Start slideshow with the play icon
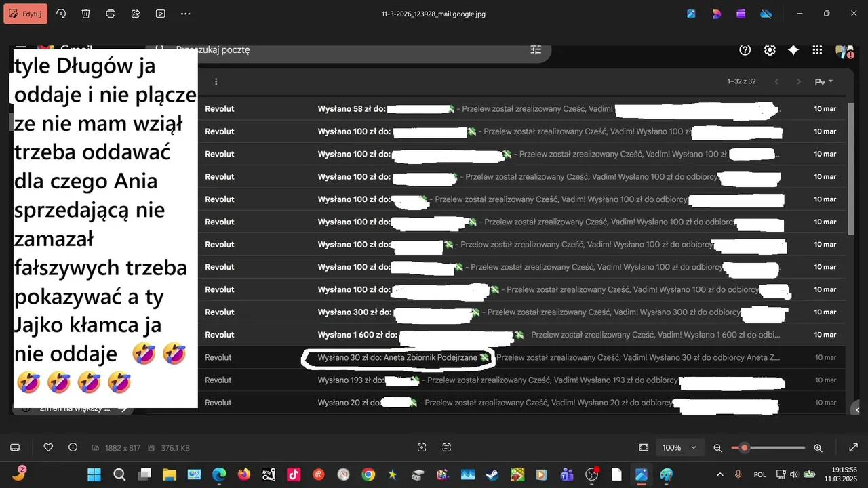The height and width of the screenshot is (488, 868). 160,14
